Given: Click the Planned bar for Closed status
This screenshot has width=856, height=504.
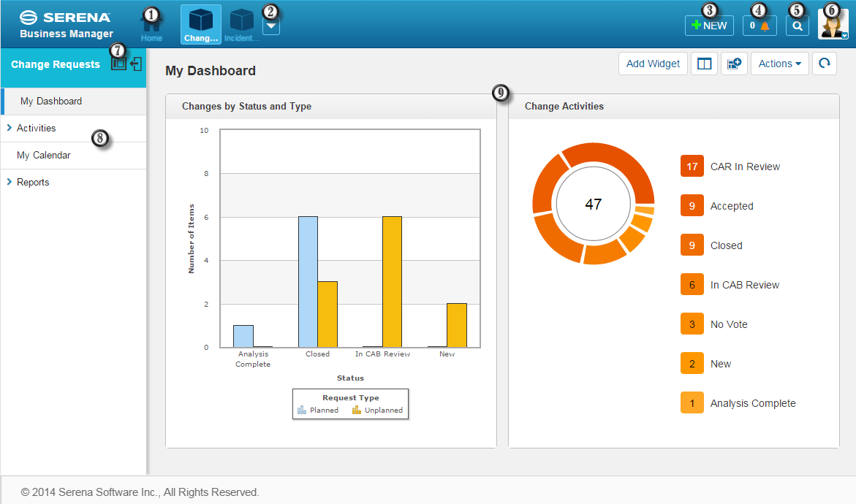Looking at the screenshot, I should tap(308, 282).
